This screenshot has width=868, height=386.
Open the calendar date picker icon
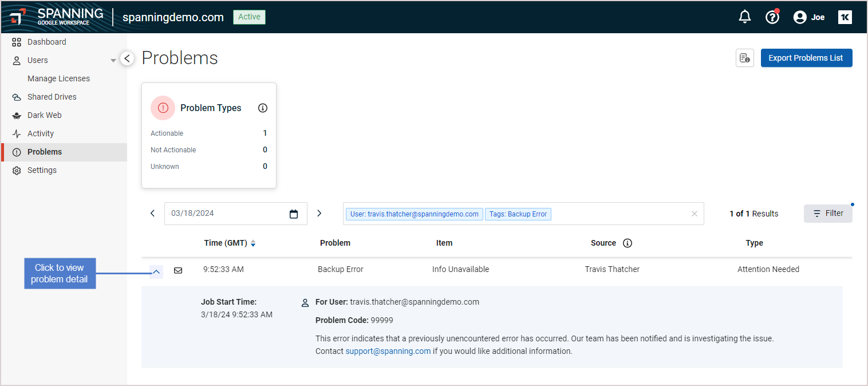294,214
